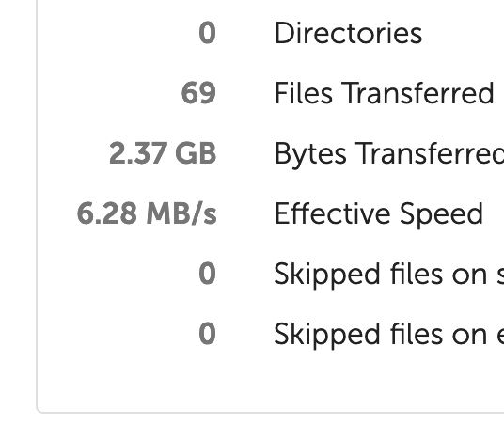Click the Files Transferred label
Screen dimensions: 504x425
point(384,93)
